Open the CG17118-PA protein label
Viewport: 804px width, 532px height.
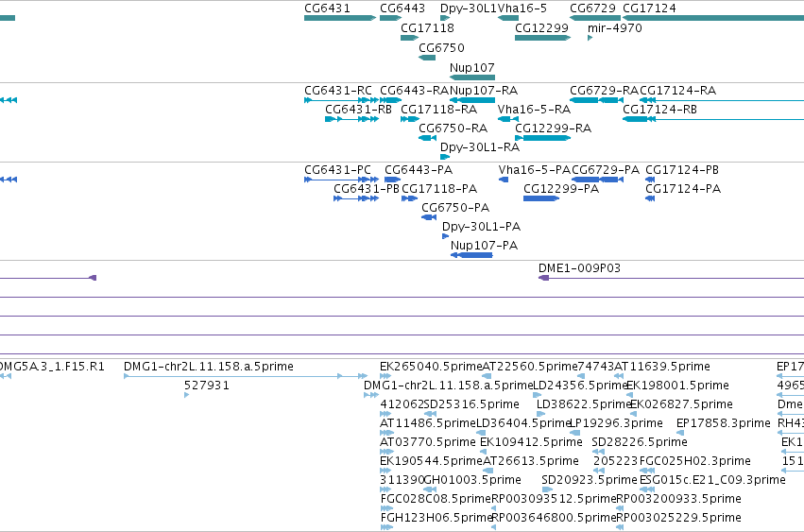[x=439, y=189]
